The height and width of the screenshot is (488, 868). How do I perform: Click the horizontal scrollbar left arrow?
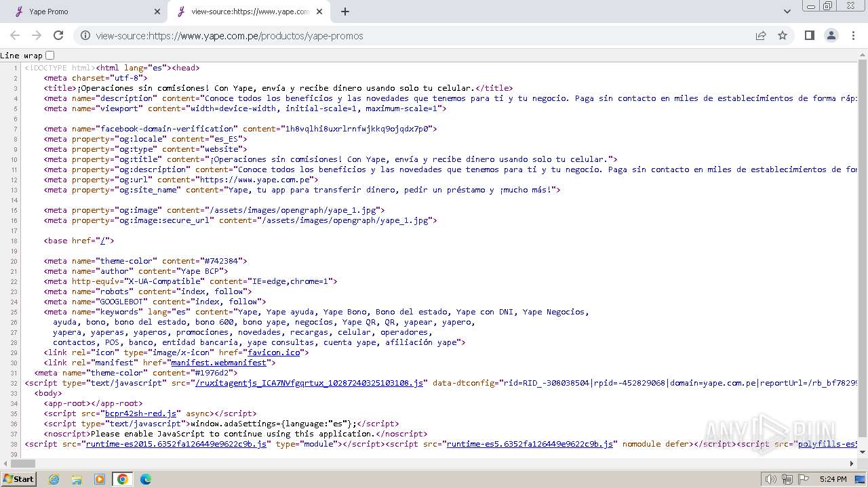pos(5,464)
